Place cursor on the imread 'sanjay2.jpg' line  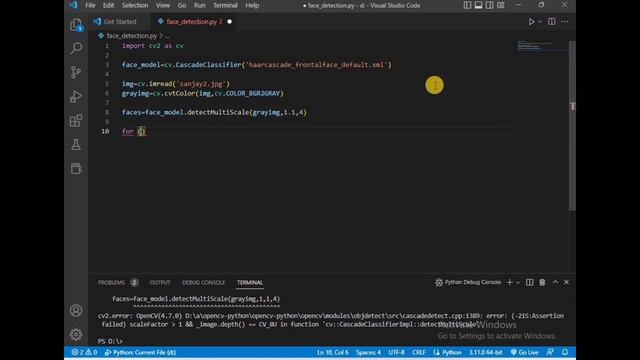pos(176,84)
